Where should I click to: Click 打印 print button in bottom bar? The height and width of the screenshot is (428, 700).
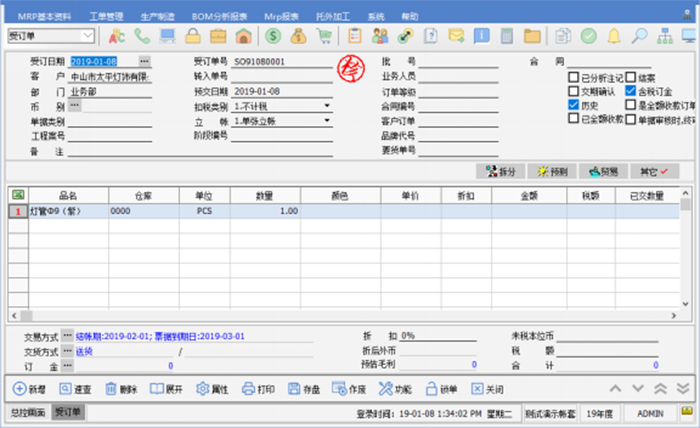[x=257, y=388]
